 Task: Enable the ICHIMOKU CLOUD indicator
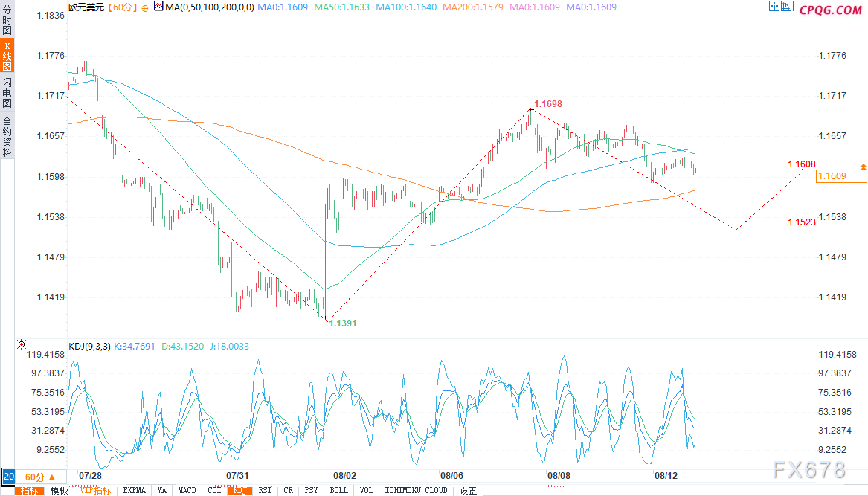tap(416, 491)
